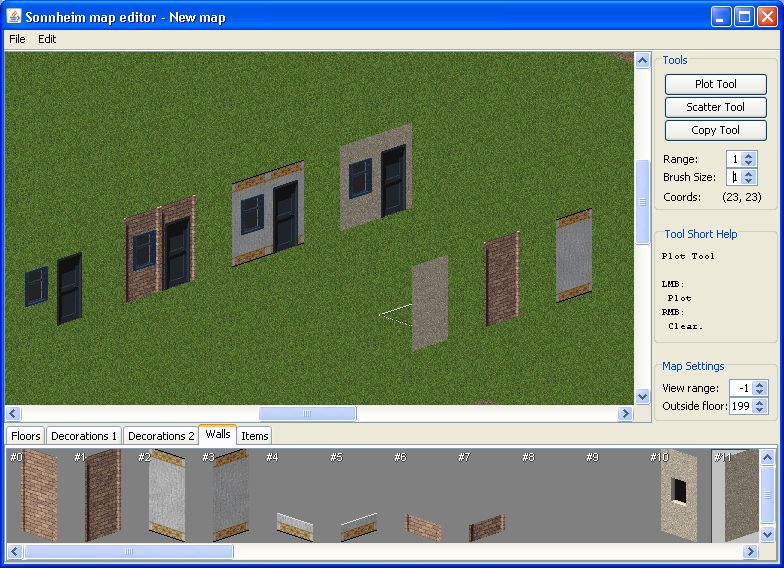Click the Brush Size input field
Viewport: 784px width, 568px height.
(734, 177)
